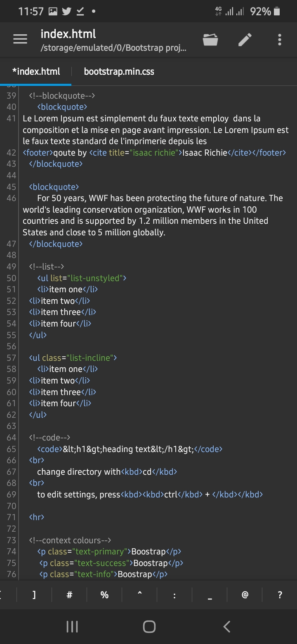This screenshot has width=297, height=644.
Task: Tap the folder open-file icon
Action: tap(210, 40)
